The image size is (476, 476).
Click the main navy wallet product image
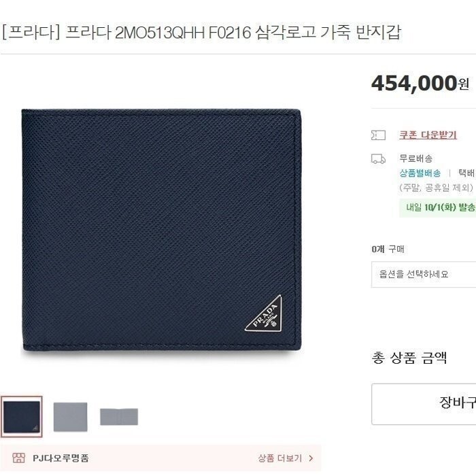(162, 231)
